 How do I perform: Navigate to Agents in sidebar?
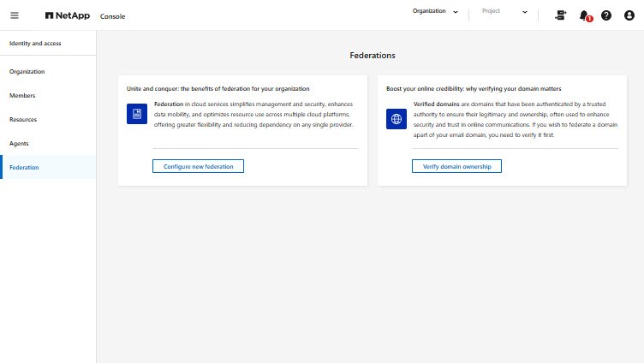pos(20,144)
